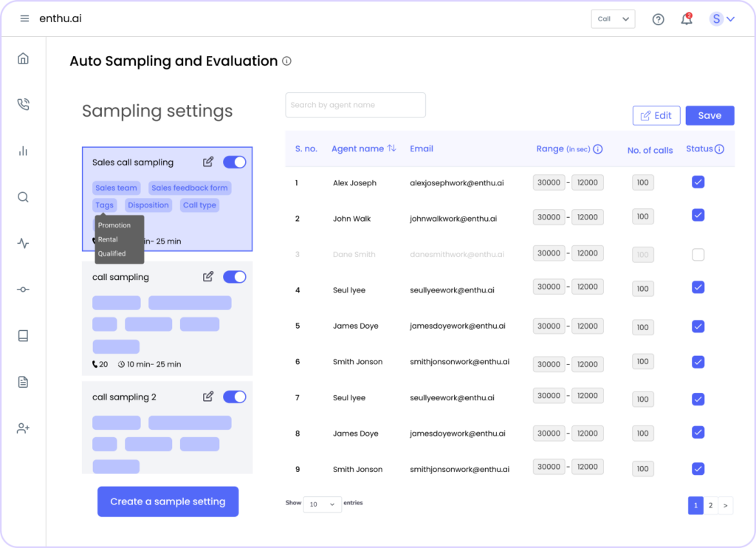Click the notification bell icon
756x548 pixels.
[x=687, y=19]
